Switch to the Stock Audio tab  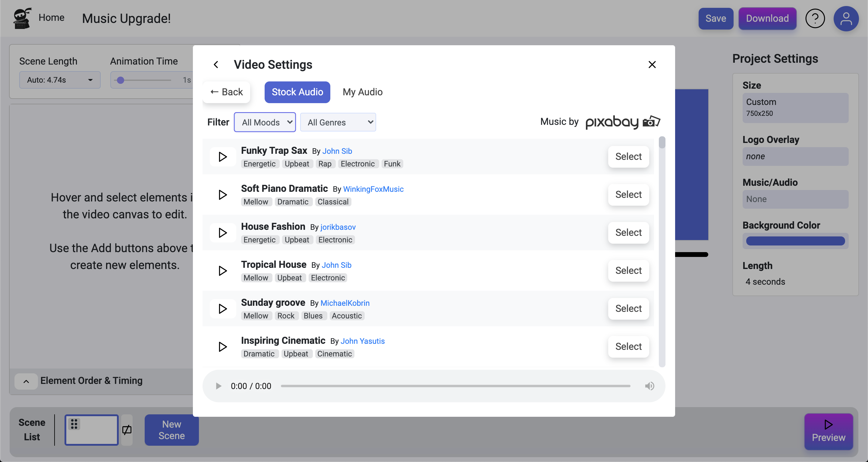pos(297,92)
